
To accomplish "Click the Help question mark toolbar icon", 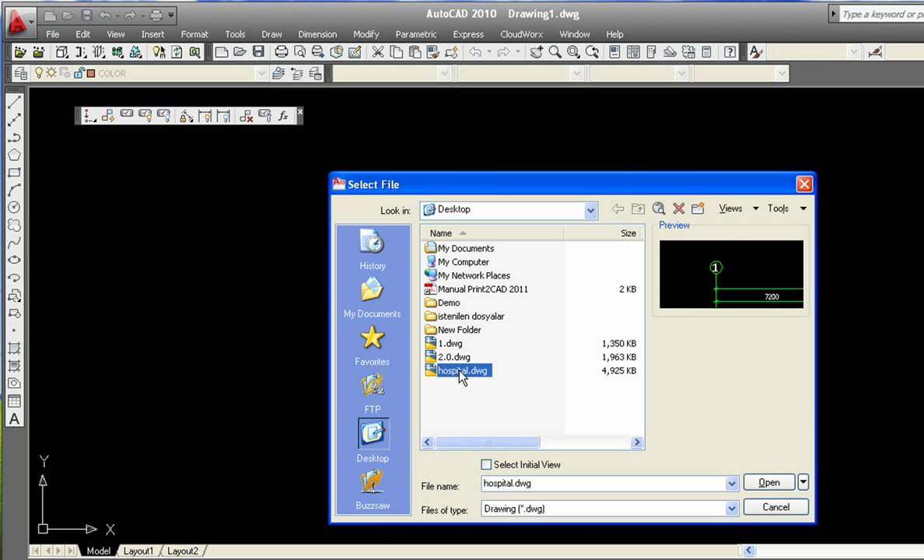I will (730, 52).
